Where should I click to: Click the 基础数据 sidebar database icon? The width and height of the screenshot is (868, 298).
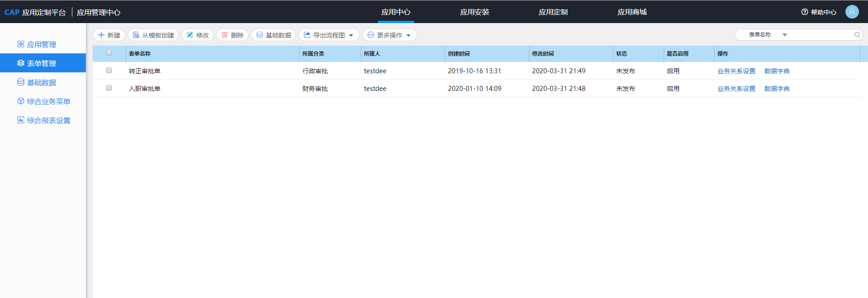click(21, 82)
